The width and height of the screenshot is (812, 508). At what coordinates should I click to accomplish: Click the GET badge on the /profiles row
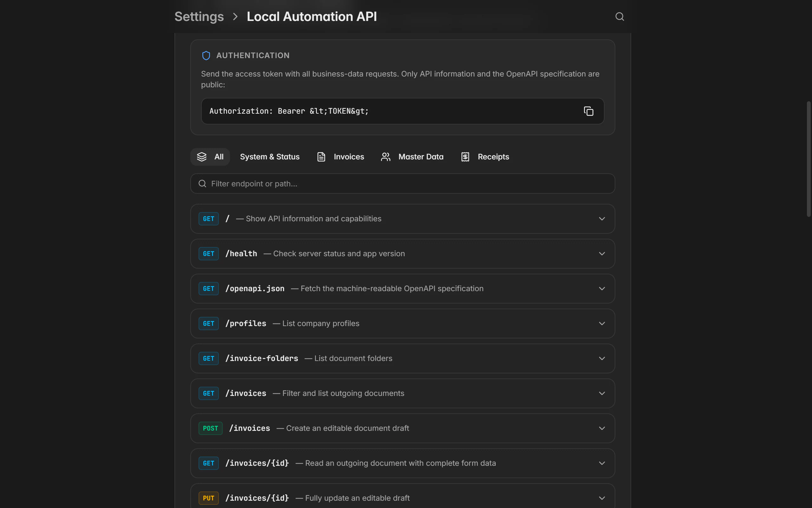point(208,324)
